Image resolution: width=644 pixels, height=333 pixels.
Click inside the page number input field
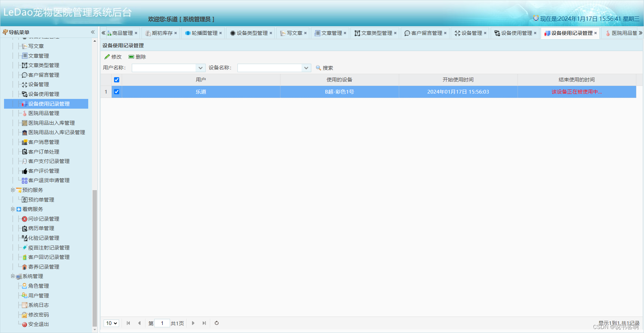coord(162,323)
